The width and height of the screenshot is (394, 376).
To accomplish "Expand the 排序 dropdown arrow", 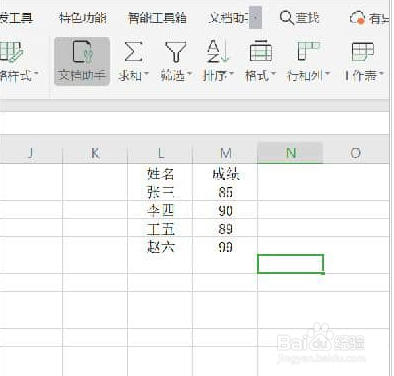I will tap(232, 74).
